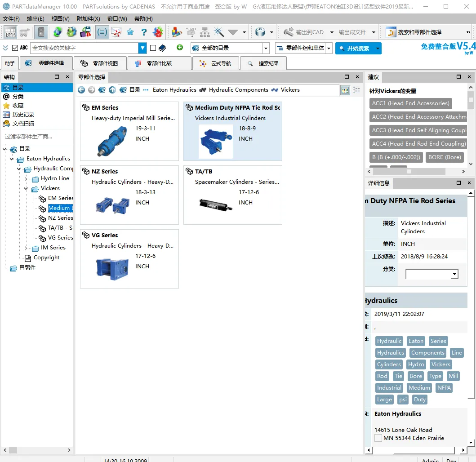Click the 开始搜索 search button
The width and height of the screenshot is (476, 462).
tap(355, 48)
